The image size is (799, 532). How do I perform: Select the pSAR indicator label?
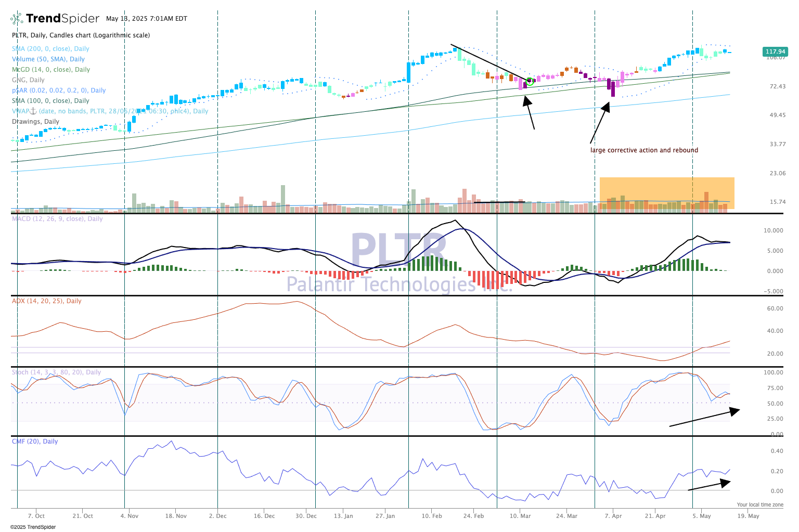tap(59, 90)
